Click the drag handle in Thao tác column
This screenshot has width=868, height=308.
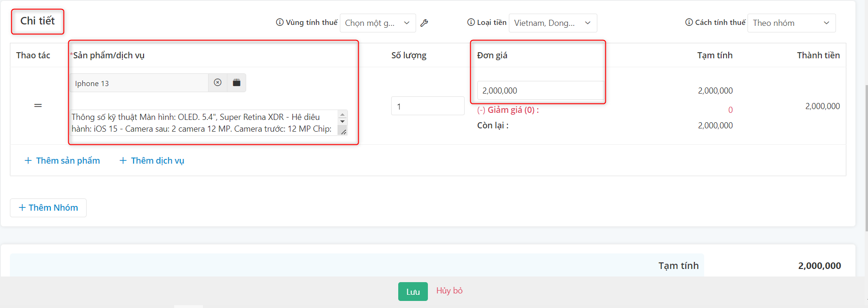38,106
